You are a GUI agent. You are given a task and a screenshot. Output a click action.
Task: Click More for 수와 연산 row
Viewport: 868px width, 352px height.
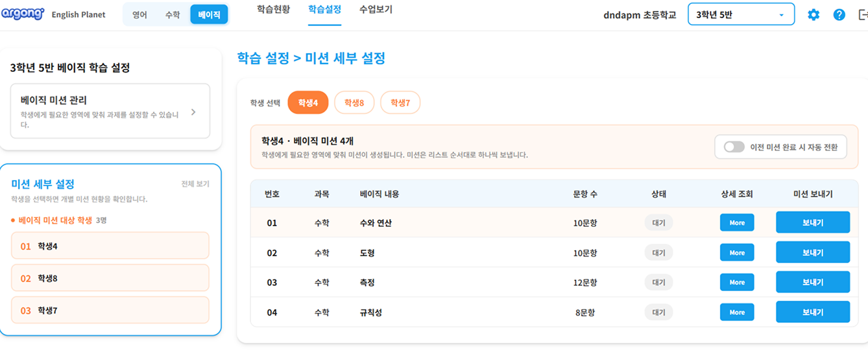point(737,222)
